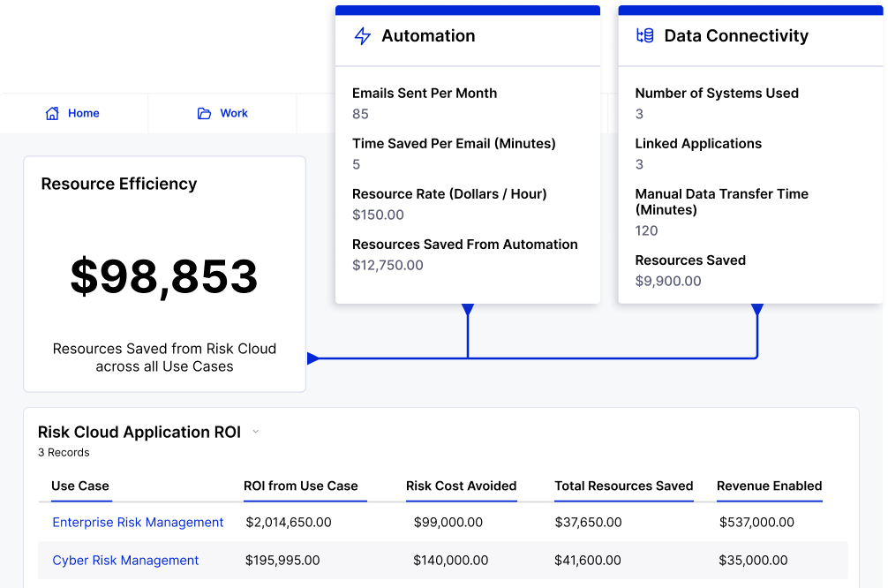
Task: Sort by the ROI from Use Case header
Action: coord(301,486)
